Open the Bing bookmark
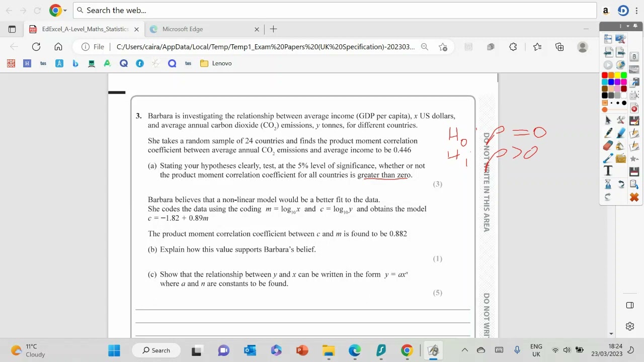The width and height of the screenshot is (644, 362). pyautogui.click(x=75, y=63)
